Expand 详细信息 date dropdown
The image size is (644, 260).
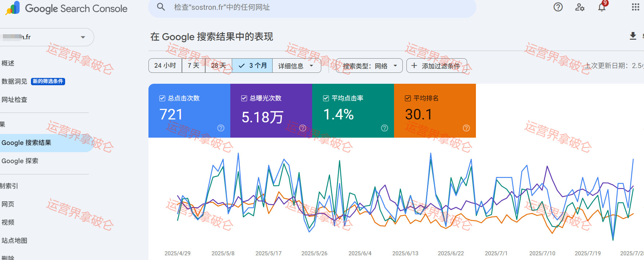[296, 66]
